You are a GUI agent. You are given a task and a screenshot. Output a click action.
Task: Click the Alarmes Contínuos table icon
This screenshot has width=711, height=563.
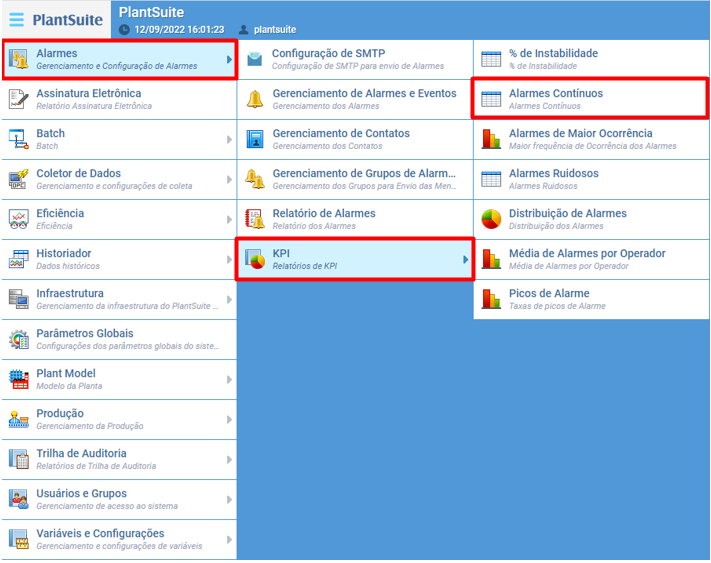(x=491, y=99)
